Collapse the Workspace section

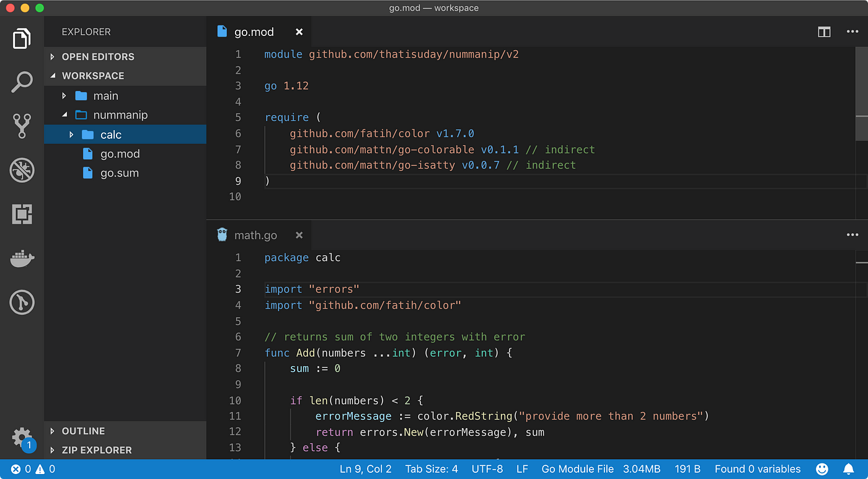[53, 76]
